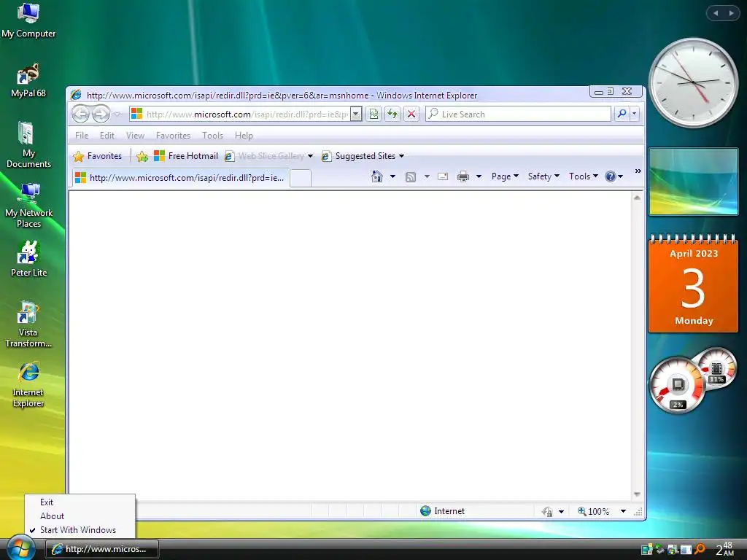Click the Start orb on the taskbar

[x=20, y=547]
